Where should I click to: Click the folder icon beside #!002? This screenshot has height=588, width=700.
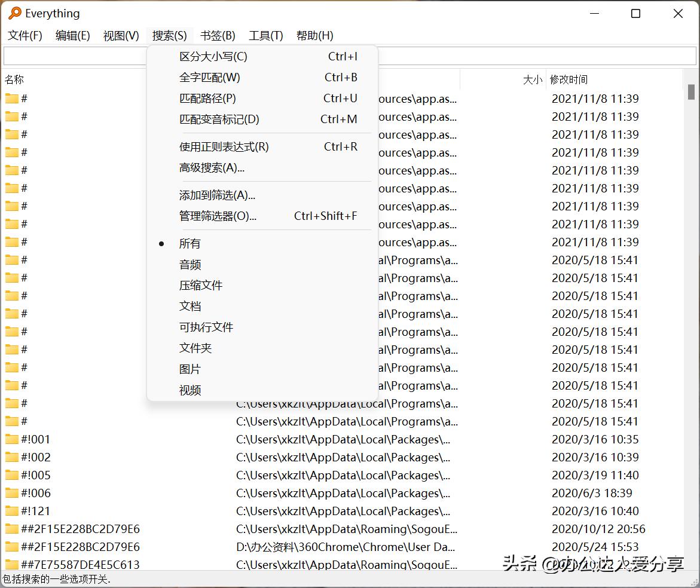[11, 457]
